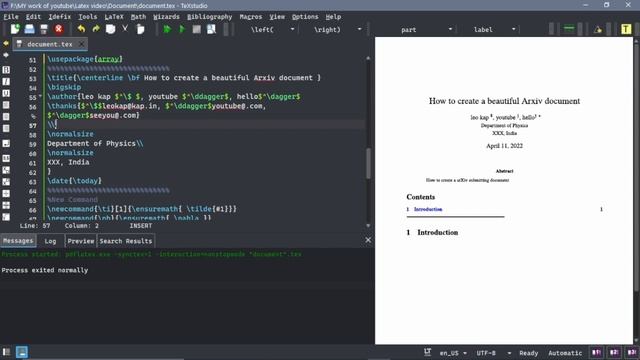The height and width of the screenshot is (360, 640).
Task: Redo the last undone edit
Action: click(x=96, y=29)
